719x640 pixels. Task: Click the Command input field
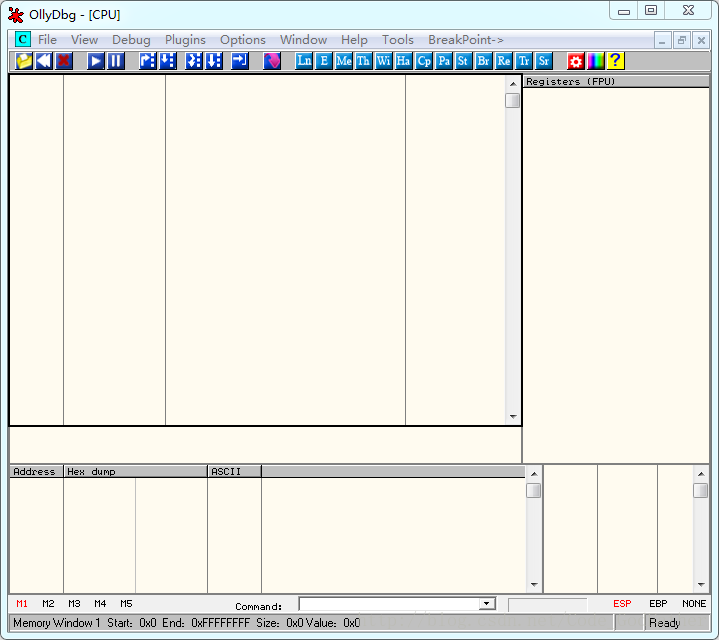(x=389, y=604)
